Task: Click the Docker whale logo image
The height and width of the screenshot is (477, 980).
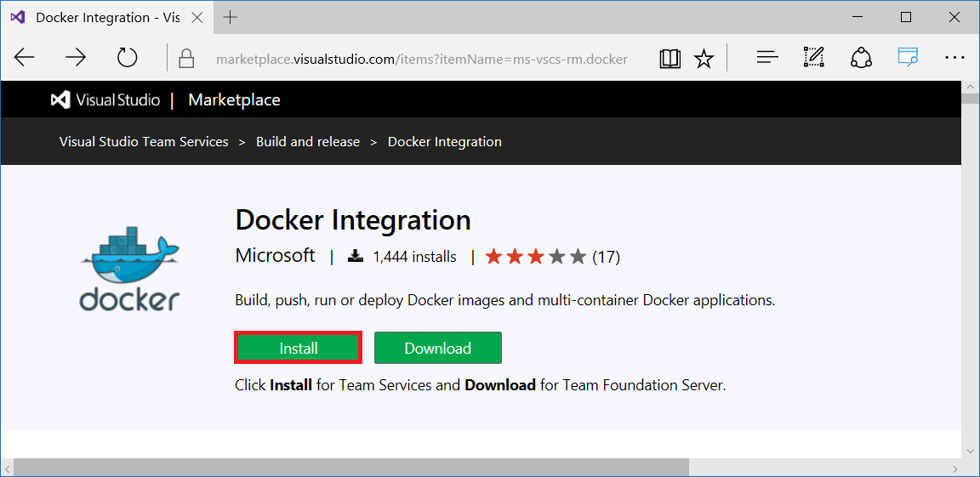Action: (x=129, y=269)
